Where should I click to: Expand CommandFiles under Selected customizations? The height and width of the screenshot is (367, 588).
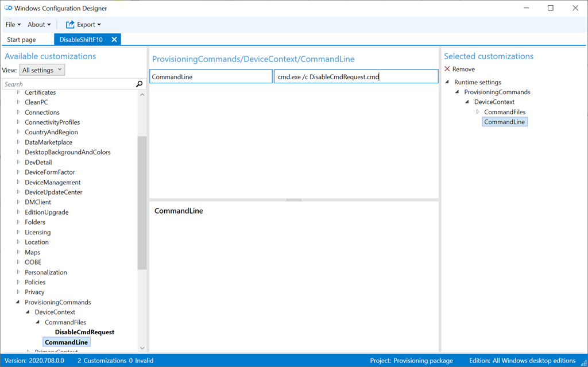point(478,112)
